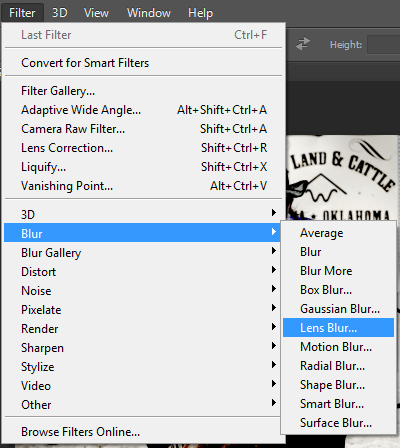Expand the Blur Gallery submenu

tap(143, 253)
